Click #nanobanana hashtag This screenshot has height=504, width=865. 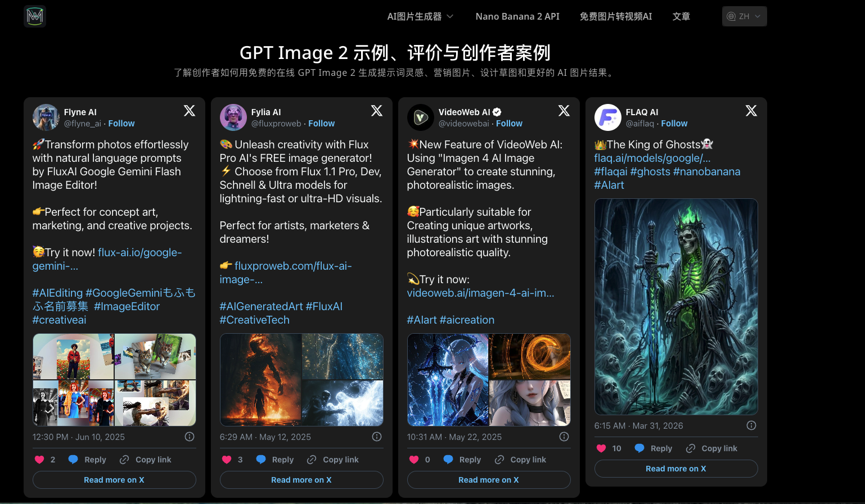(x=706, y=171)
